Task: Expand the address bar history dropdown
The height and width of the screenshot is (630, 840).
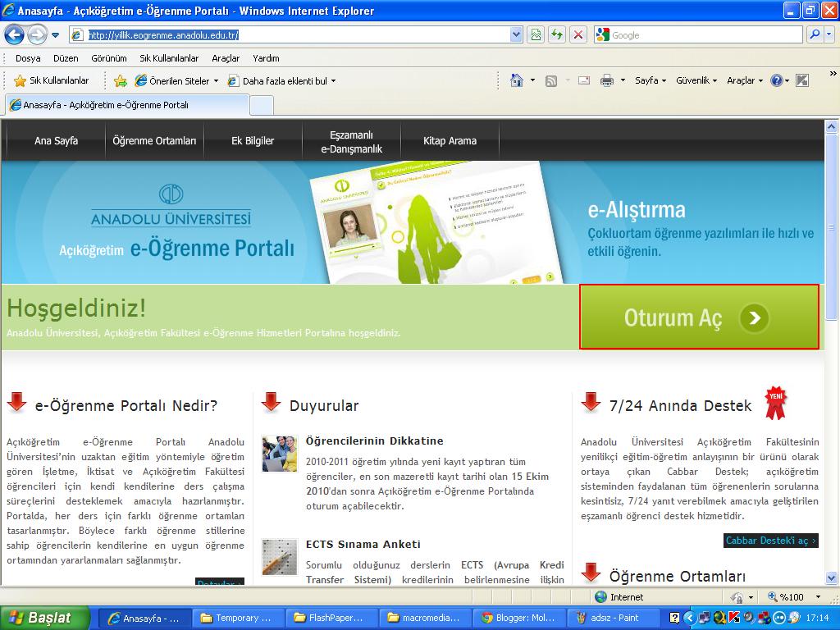Action: point(516,35)
